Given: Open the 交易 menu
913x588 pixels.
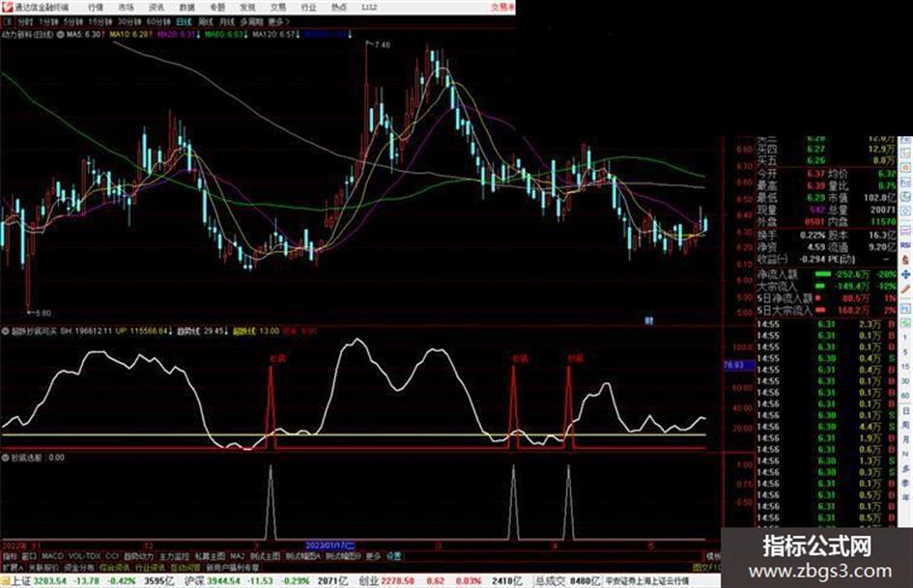Looking at the screenshot, I should (x=277, y=7).
